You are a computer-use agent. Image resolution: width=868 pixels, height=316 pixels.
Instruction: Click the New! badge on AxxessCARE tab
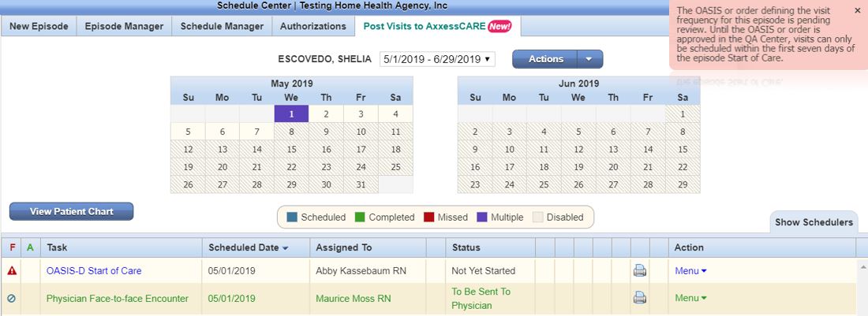(499, 26)
